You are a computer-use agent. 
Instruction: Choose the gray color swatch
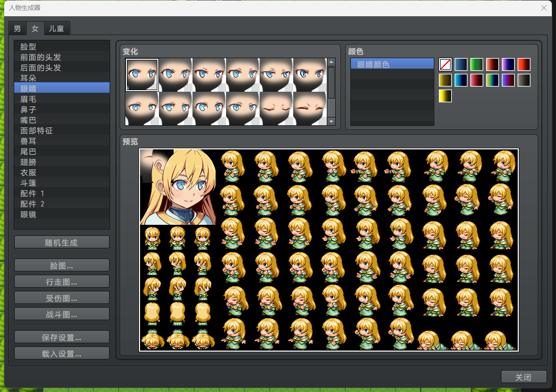pyautogui.click(x=523, y=80)
